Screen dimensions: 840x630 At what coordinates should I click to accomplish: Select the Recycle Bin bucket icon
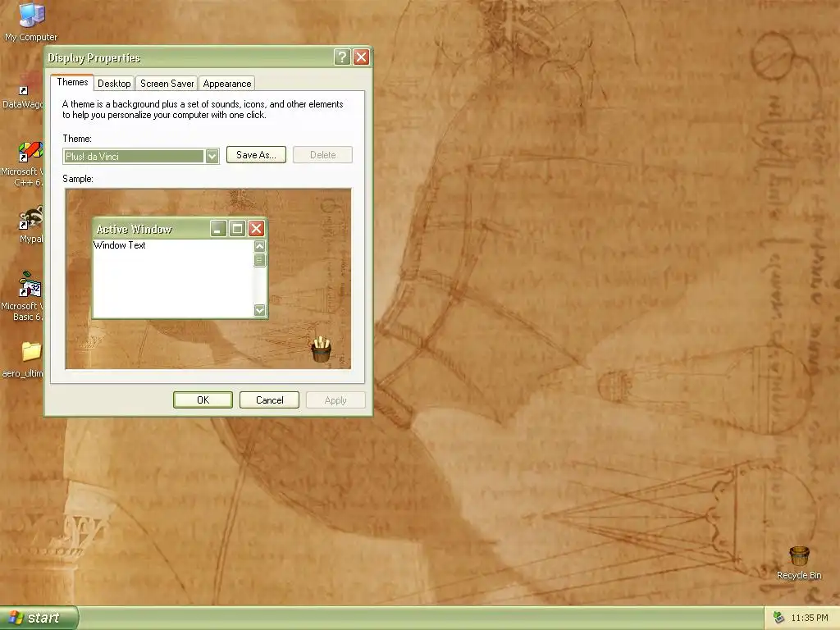pos(799,555)
